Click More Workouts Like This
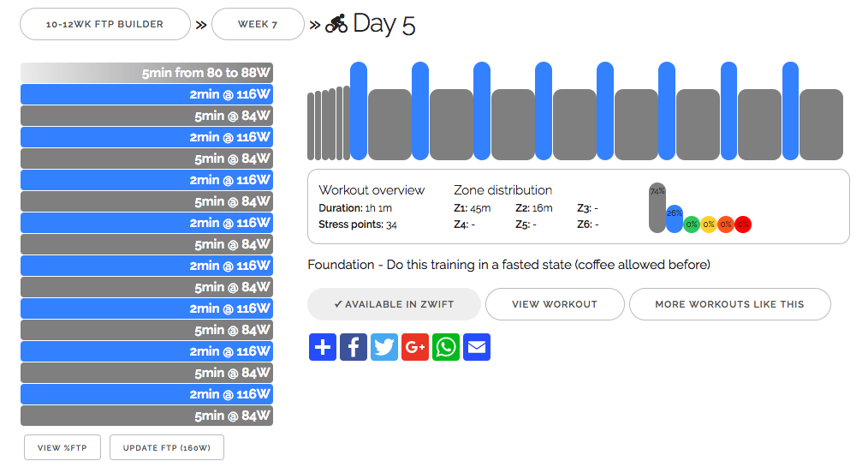 729,304
